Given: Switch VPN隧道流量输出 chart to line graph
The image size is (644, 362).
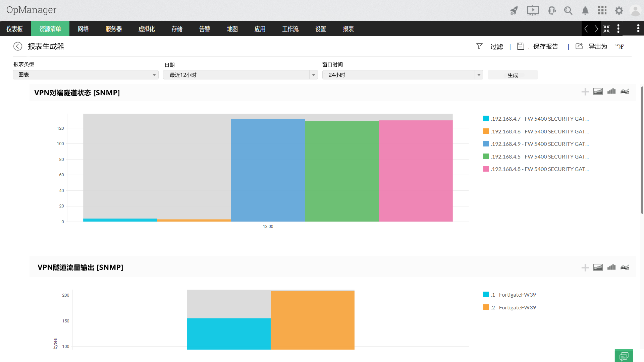Looking at the screenshot, I should [x=625, y=267].
